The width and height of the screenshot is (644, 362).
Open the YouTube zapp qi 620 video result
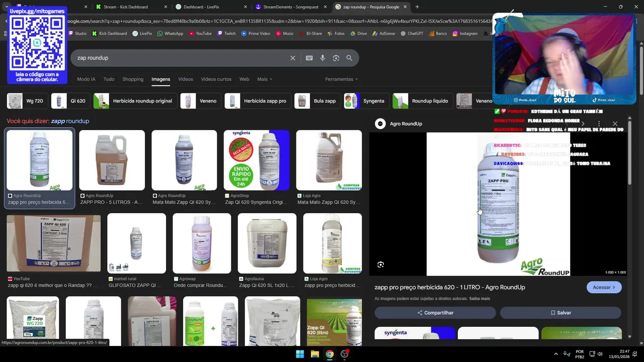(x=53, y=251)
